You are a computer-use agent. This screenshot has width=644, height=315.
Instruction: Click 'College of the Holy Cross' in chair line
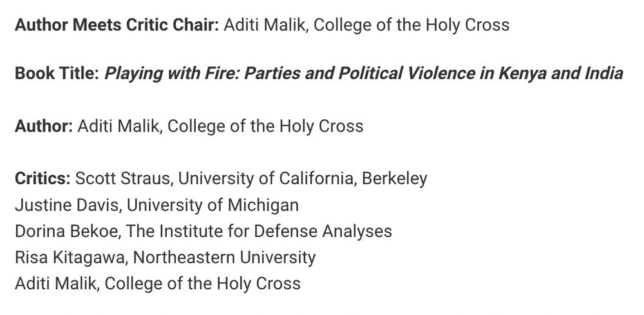coord(411,26)
